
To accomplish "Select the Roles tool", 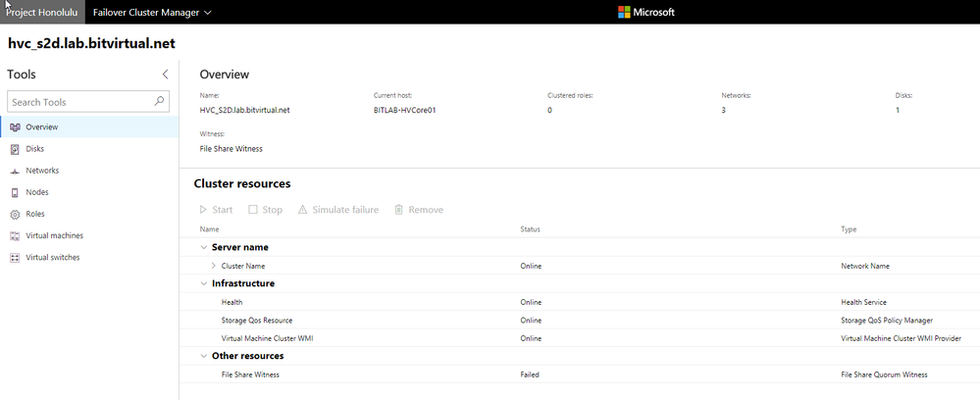I will pos(89,214).
